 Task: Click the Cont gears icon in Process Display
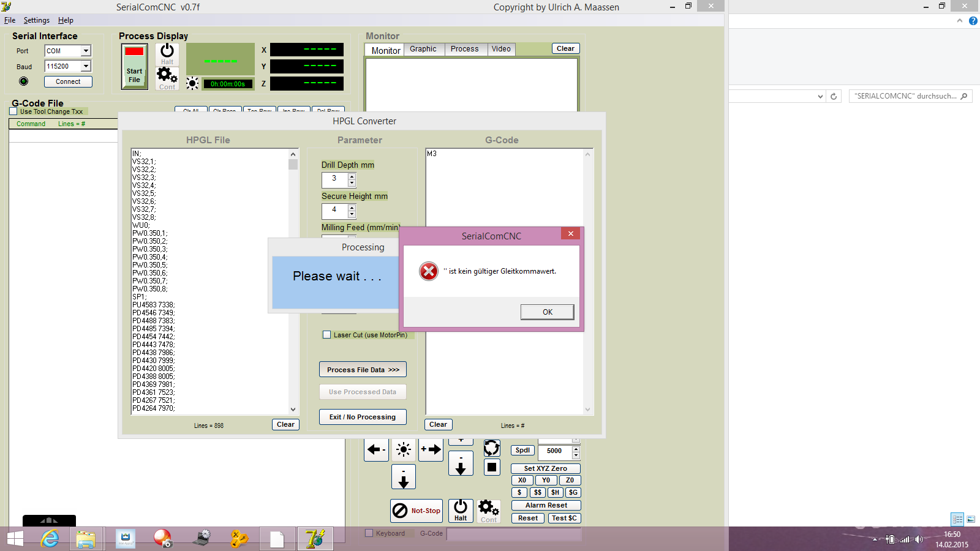(x=167, y=78)
